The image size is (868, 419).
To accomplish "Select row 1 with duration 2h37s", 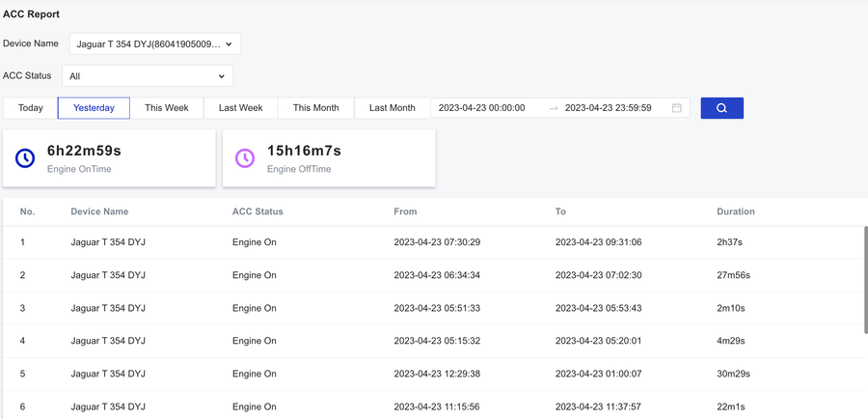I will point(434,242).
